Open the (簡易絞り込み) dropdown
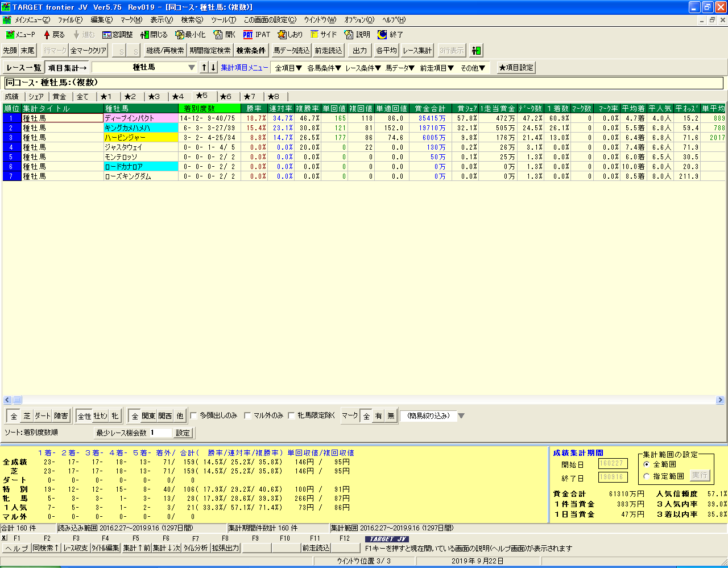Image resolution: width=728 pixels, height=568 pixels. [x=461, y=416]
